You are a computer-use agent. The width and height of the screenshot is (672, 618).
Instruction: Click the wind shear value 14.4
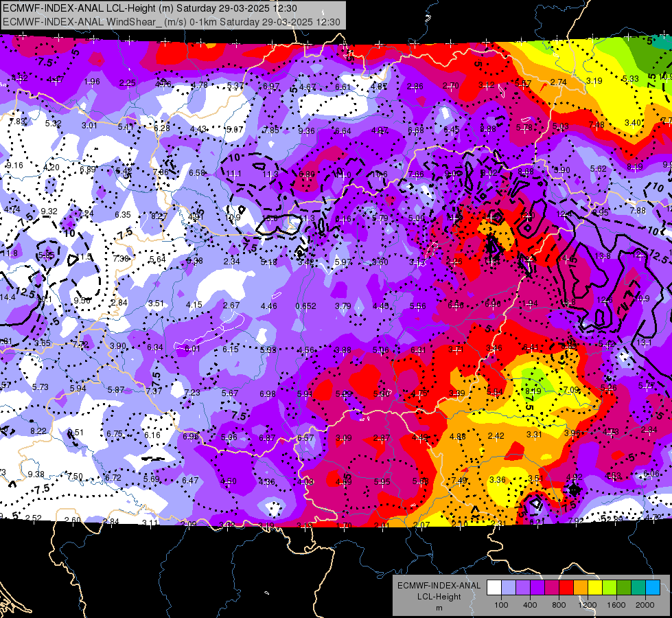pyautogui.click(x=8, y=297)
